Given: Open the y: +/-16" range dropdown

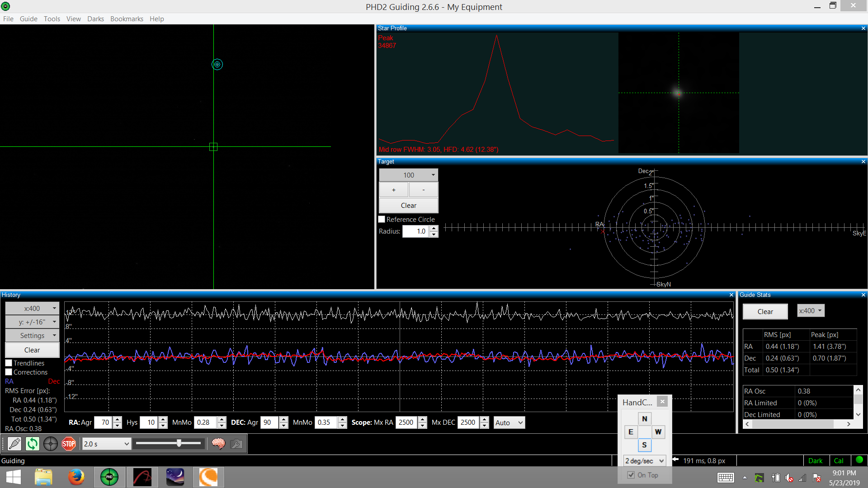Looking at the screenshot, I should pyautogui.click(x=32, y=322).
